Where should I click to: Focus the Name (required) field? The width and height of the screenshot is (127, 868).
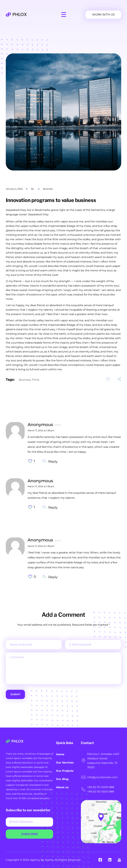34,645
